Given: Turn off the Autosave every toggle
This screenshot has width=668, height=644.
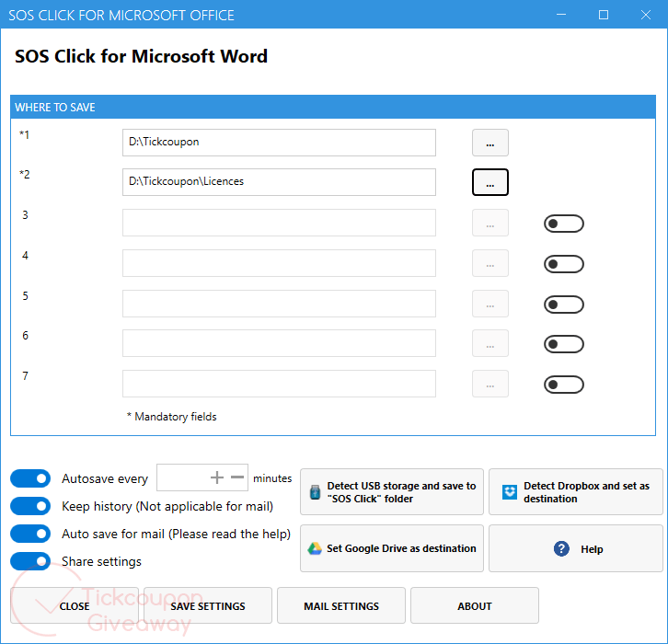Looking at the screenshot, I should [x=30, y=478].
